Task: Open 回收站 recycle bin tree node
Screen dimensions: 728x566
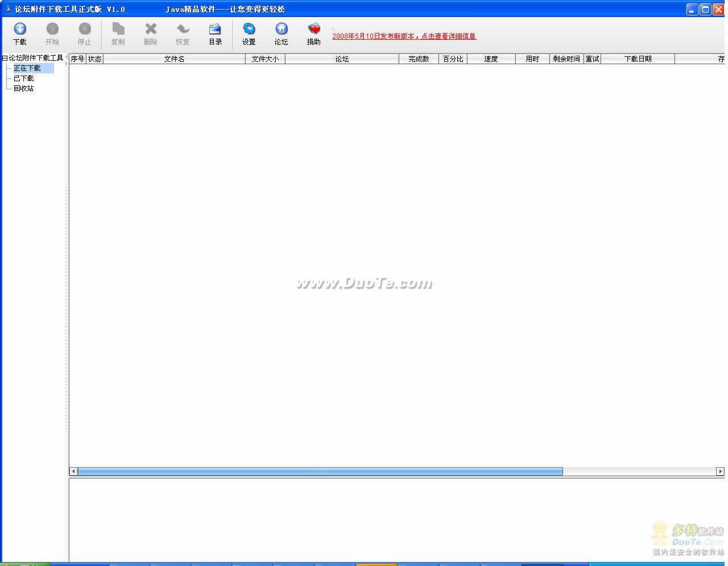Action: [x=24, y=89]
